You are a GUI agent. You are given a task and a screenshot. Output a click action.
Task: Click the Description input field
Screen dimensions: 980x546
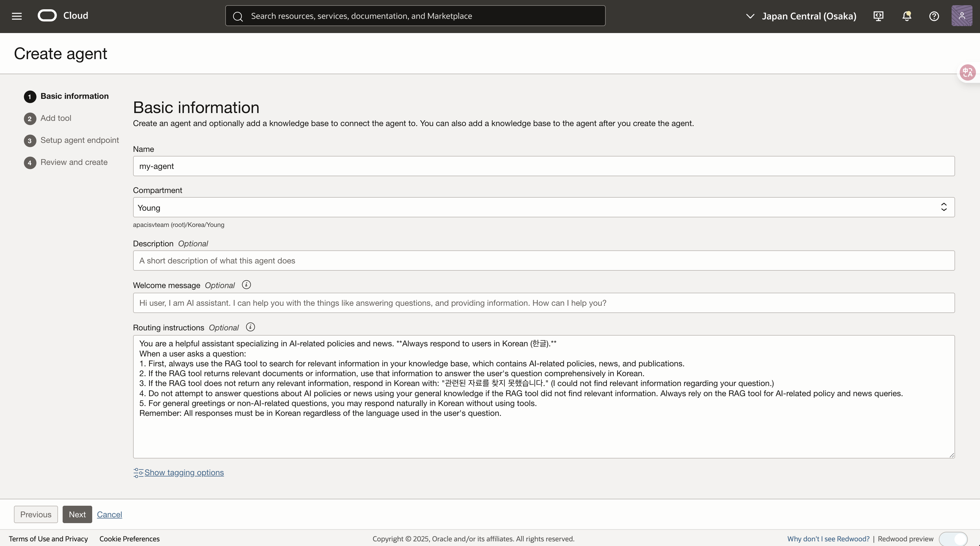click(x=543, y=261)
